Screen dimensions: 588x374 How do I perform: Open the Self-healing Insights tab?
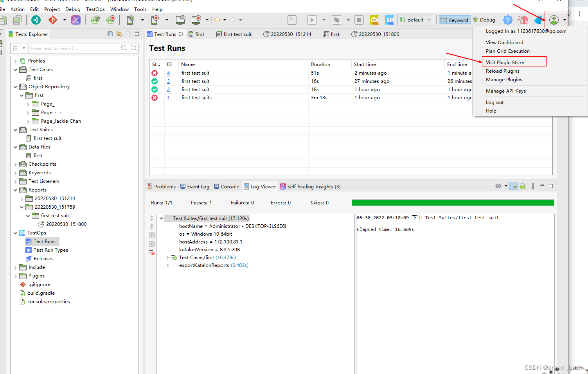coord(310,186)
